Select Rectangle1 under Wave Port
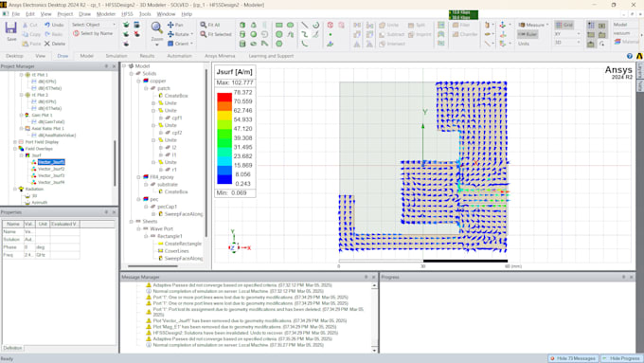The image size is (644, 363). tap(170, 236)
